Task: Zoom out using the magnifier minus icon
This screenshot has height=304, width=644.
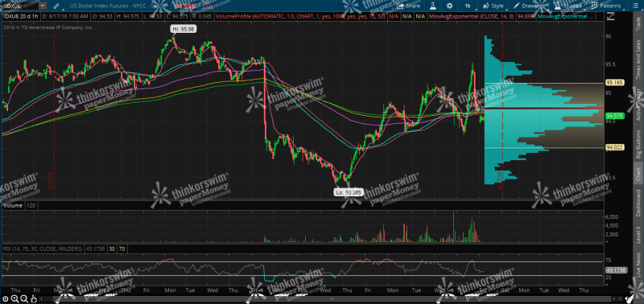Action: point(24,298)
